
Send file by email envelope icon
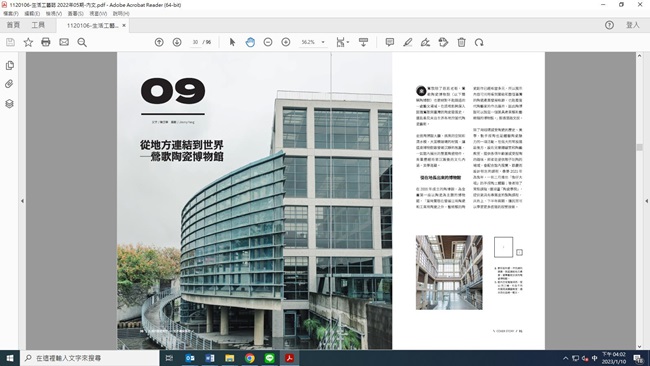coord(64,42)
